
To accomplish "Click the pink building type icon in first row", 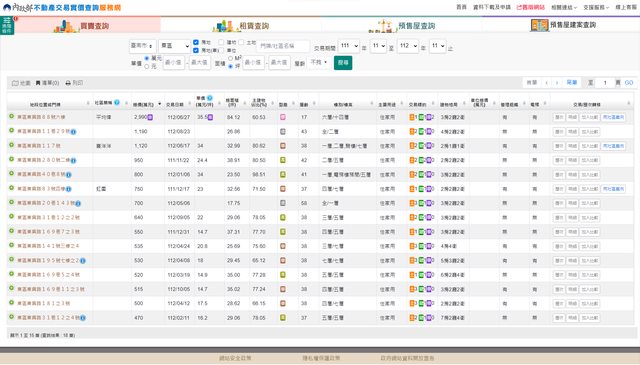I will 282,117.
